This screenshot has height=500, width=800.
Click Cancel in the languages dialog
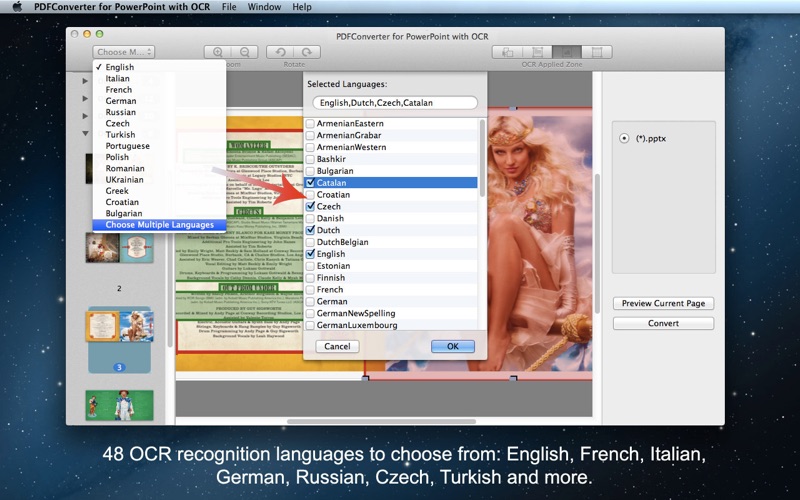(x=337, y=346)
